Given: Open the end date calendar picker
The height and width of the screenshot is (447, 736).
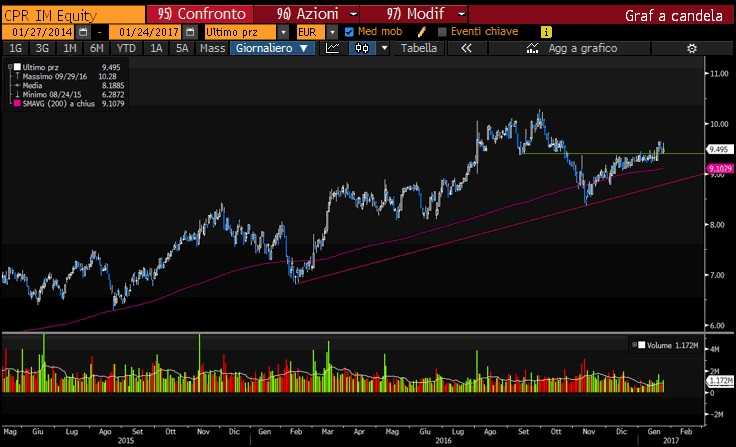Looking at the screenshot, I should point(190,32).
